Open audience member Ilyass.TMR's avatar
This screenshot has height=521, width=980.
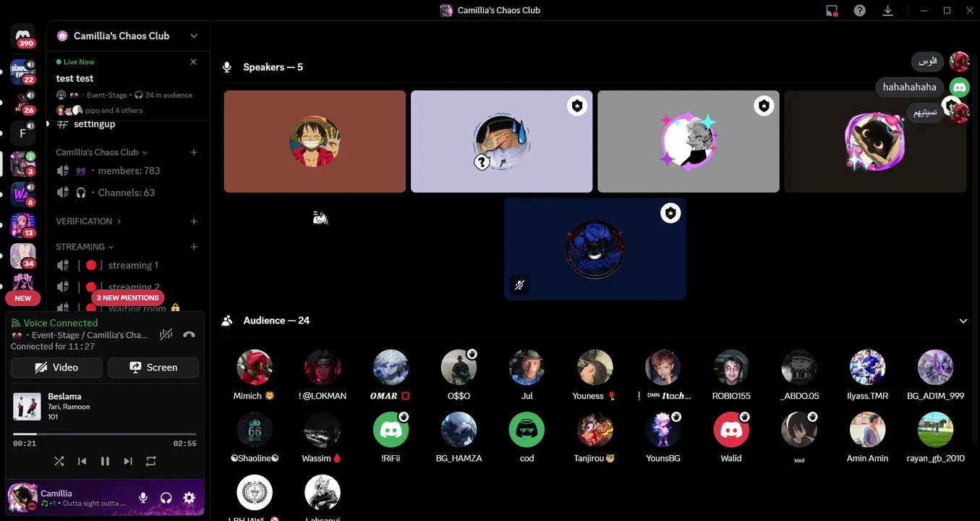867,368
